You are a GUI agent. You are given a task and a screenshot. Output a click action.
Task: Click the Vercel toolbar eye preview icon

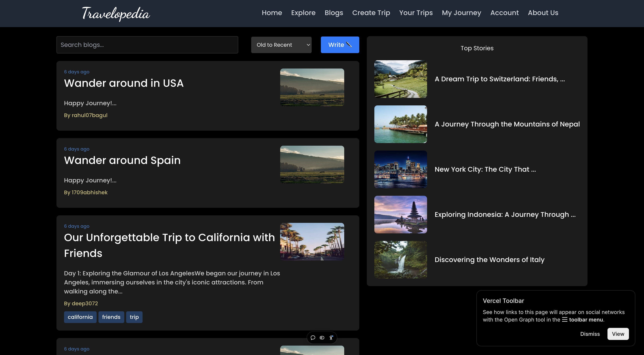point(322,338)
